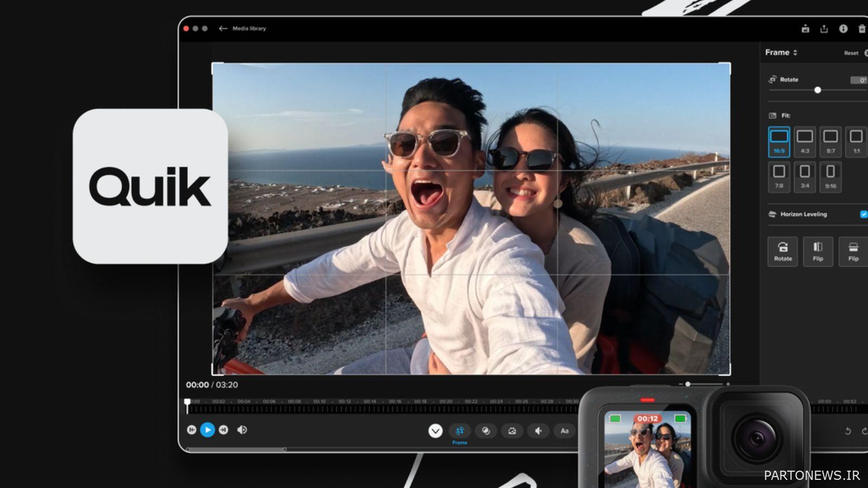Click the undo arrow icon
The image size is (868, 488).
pos(848,431)
